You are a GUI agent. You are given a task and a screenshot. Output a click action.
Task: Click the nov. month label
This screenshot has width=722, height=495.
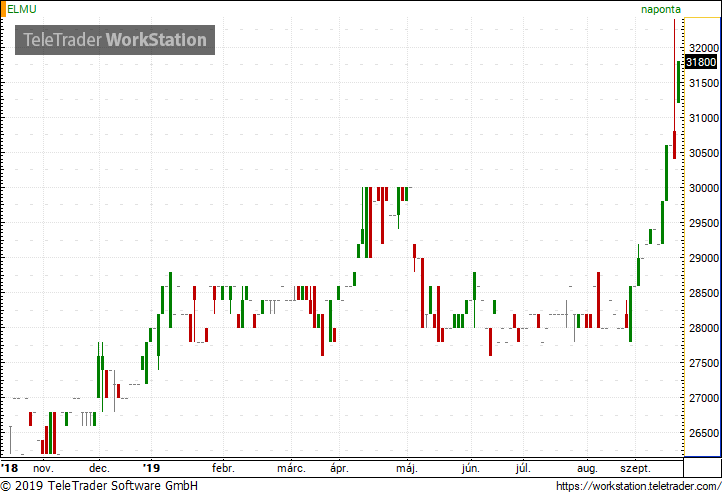coord(43,469)
